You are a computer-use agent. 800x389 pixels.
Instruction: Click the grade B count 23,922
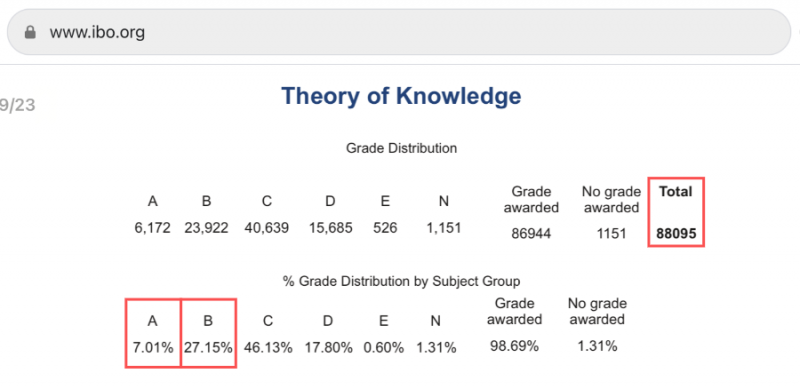pos(206,228)
